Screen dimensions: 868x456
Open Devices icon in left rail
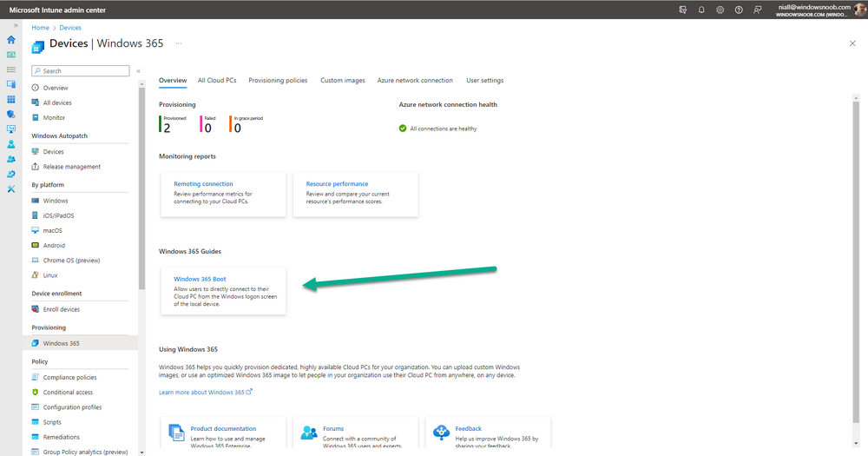pyautogui.click(x=11, y=84)
